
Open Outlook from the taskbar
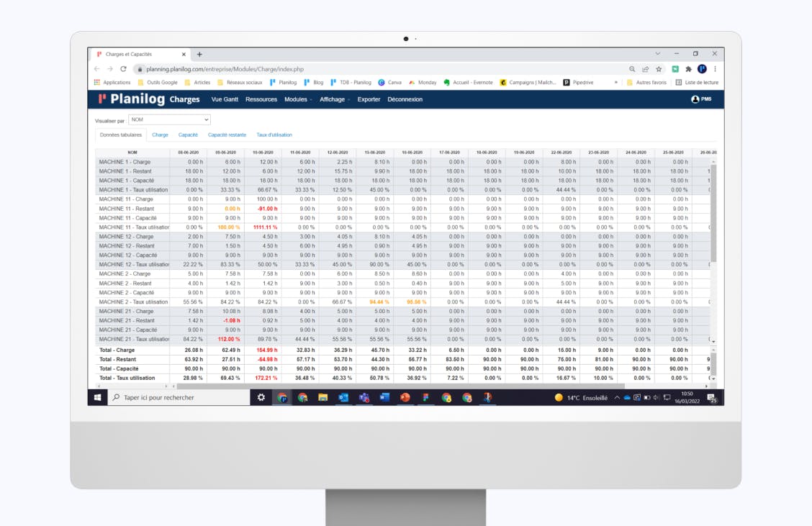click(343, 398)
